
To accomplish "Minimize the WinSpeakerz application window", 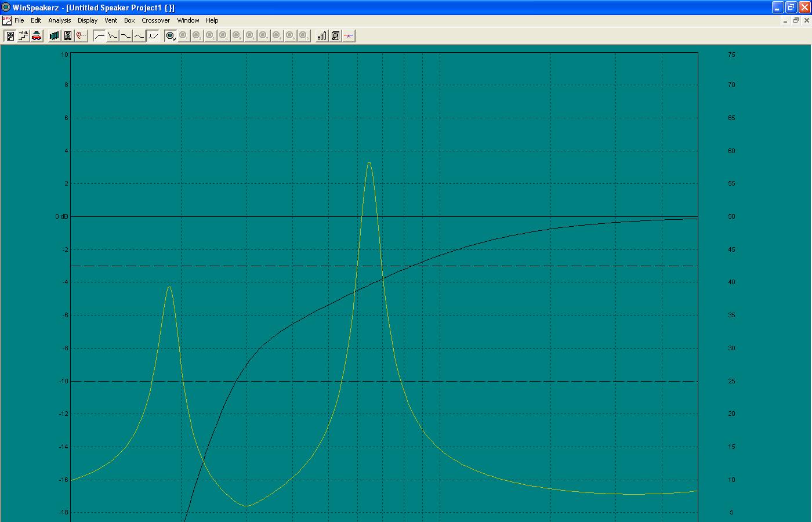I will 778,8.
